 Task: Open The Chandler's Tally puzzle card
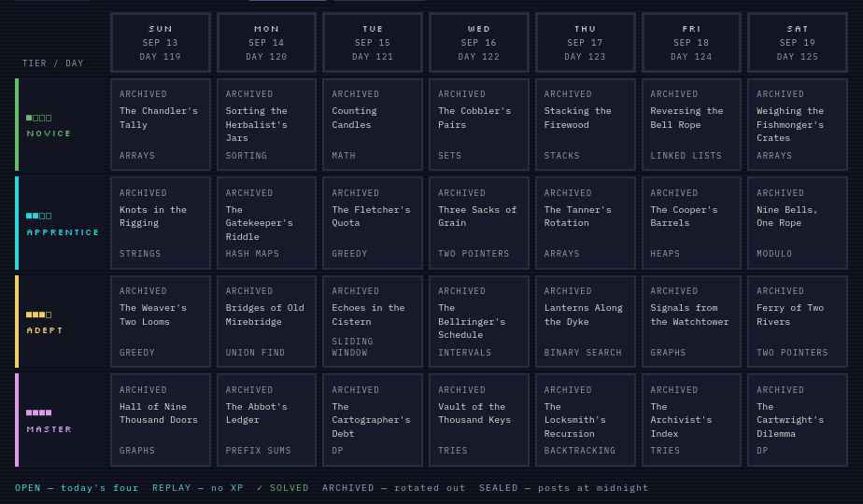160,124
